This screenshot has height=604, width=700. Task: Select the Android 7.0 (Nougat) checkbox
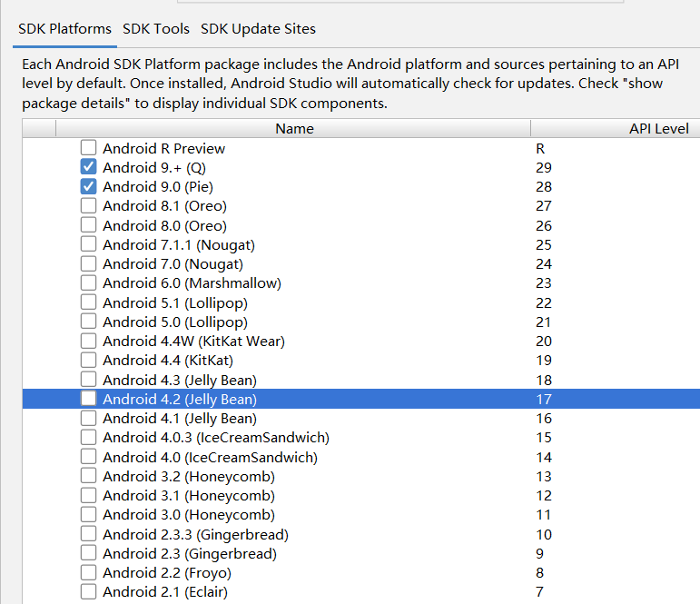point(88,263)
